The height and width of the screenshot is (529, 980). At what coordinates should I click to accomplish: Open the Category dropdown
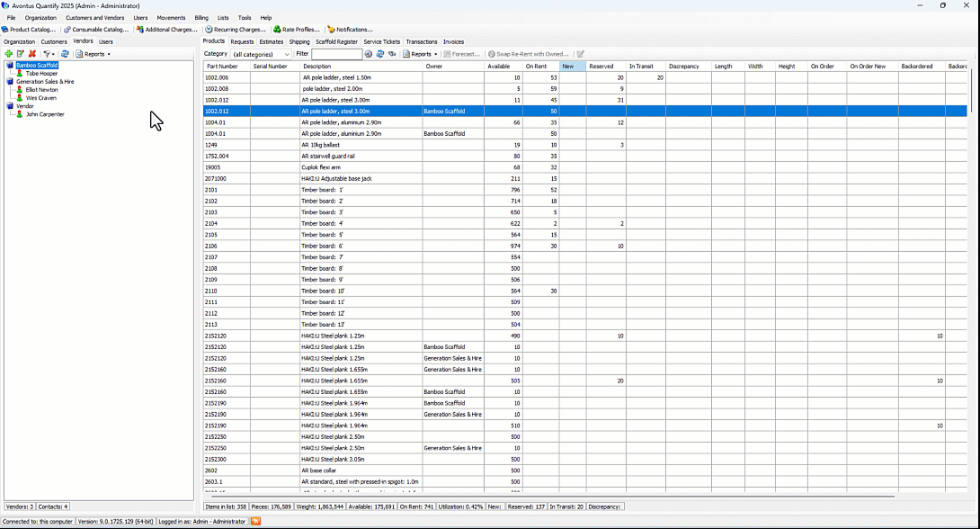[261, 54]
